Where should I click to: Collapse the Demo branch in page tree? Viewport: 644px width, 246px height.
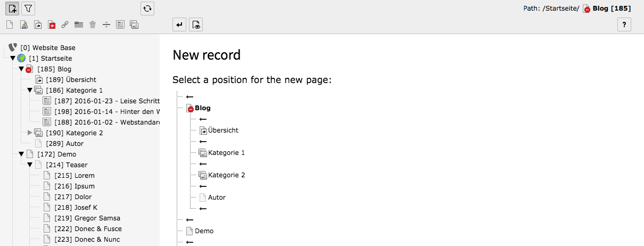pyautogui.click(x=21, y=154)
